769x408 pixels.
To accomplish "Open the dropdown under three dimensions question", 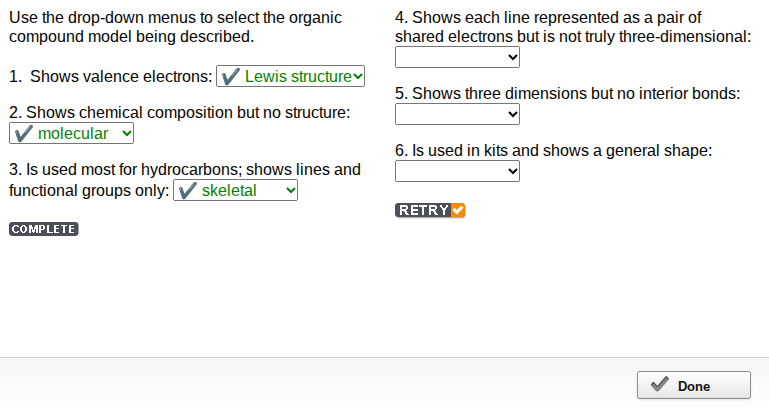I will coord(457,114).
